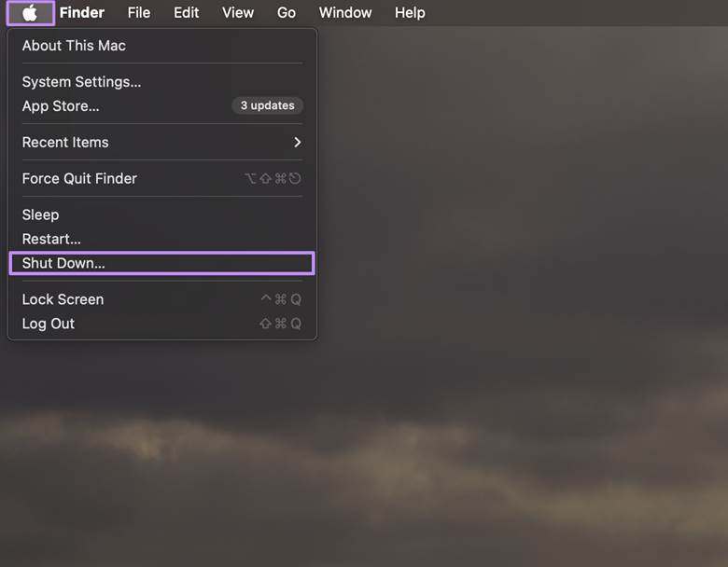
Task: Open the Edit menu
Action: [186, 13]
